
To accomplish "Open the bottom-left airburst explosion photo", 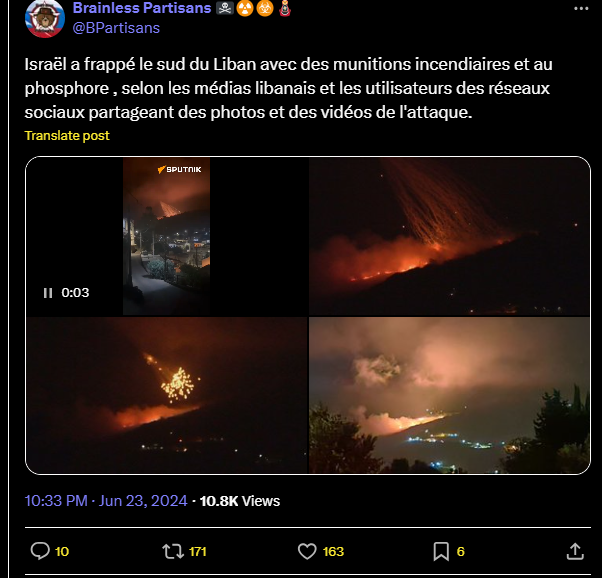I will (x=167, y=395).
